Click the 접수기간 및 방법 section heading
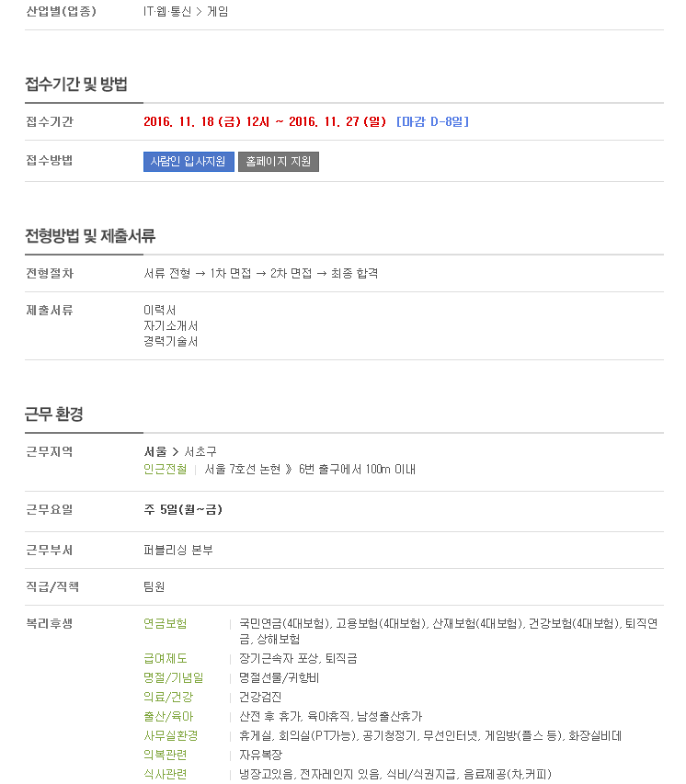Screen dimensions: 686x784 click(76, 84)
